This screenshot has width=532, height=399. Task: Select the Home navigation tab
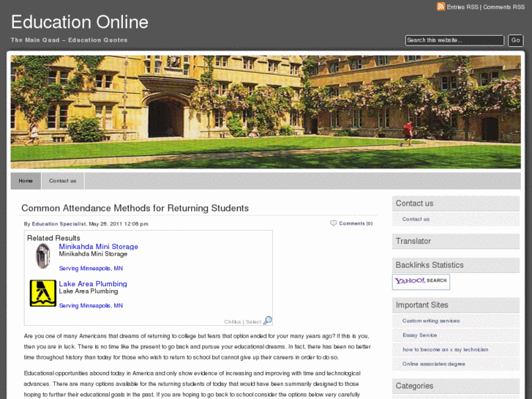click(x=26, y=181)
